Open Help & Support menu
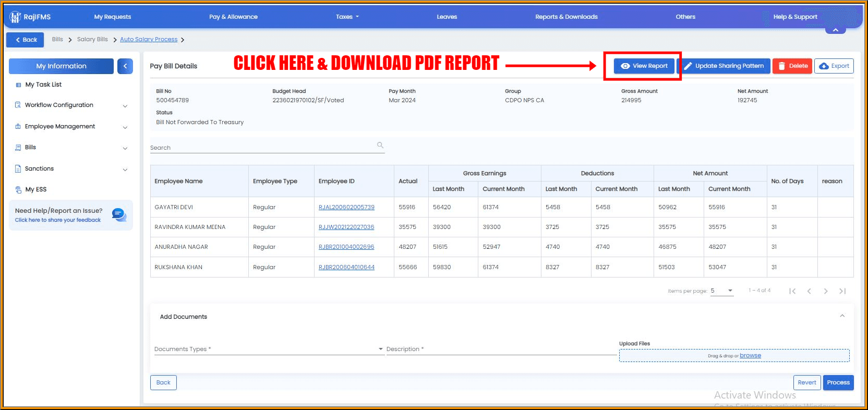The image size is (868, 410). coord(795,17)
